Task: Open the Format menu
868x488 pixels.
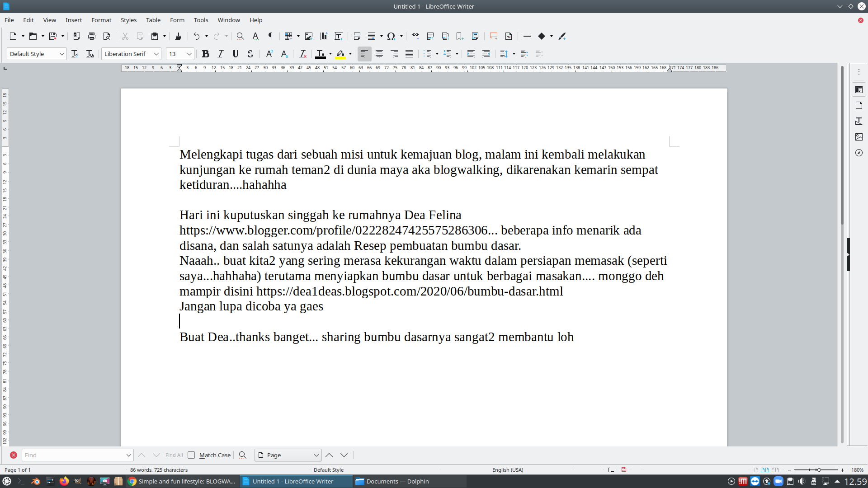Action: click(101, 20)
